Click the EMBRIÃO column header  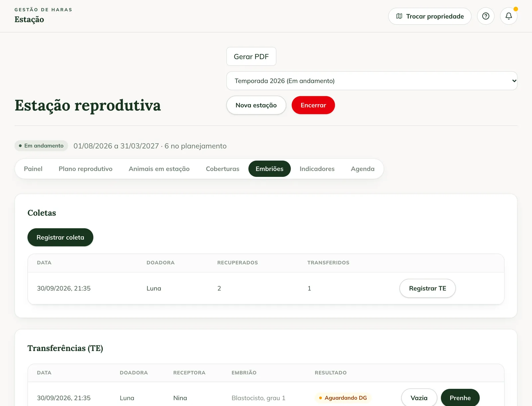click(x=244, y=373)
